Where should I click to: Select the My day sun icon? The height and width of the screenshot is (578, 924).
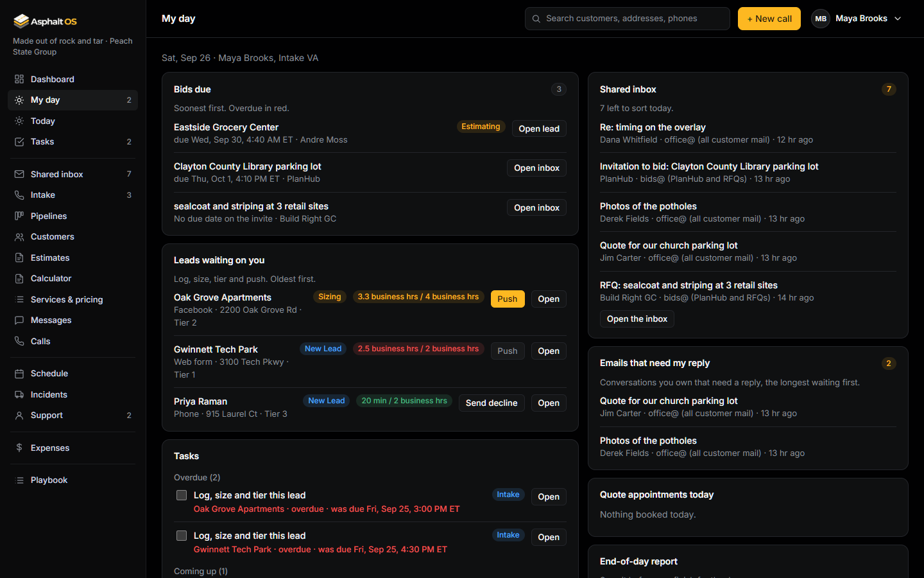tap(19, 100)
